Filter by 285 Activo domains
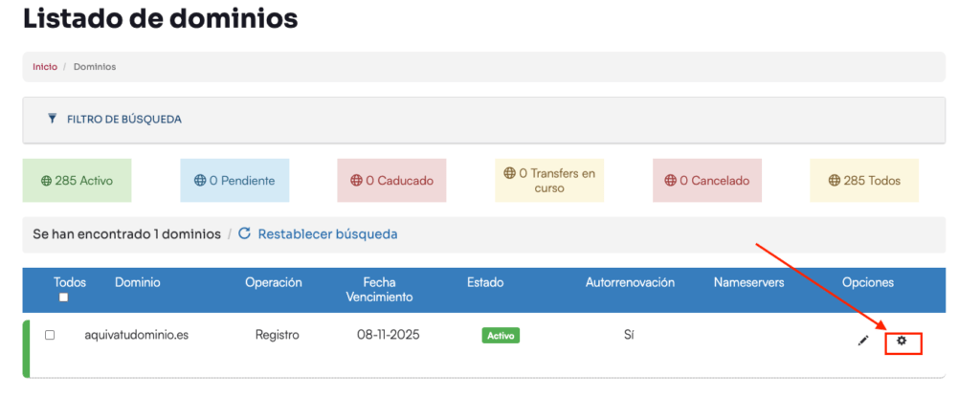Viewport: 980px width, 419px height. (77, 181)
